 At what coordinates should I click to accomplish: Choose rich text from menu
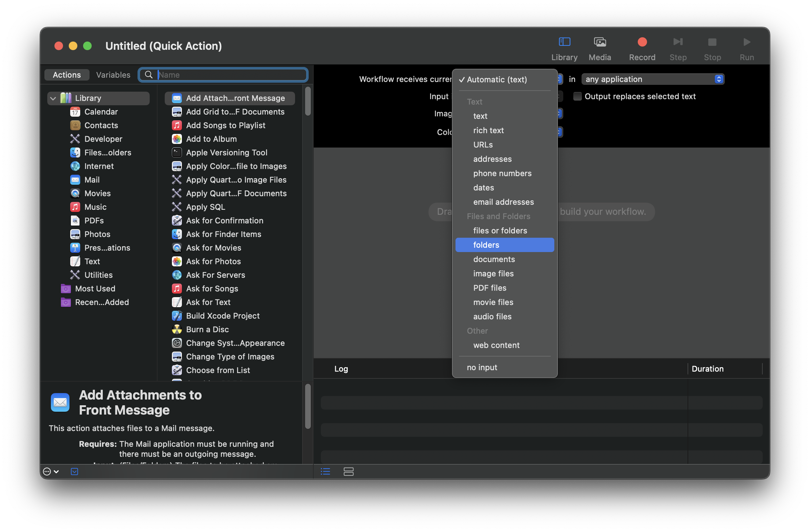point(505,130)
